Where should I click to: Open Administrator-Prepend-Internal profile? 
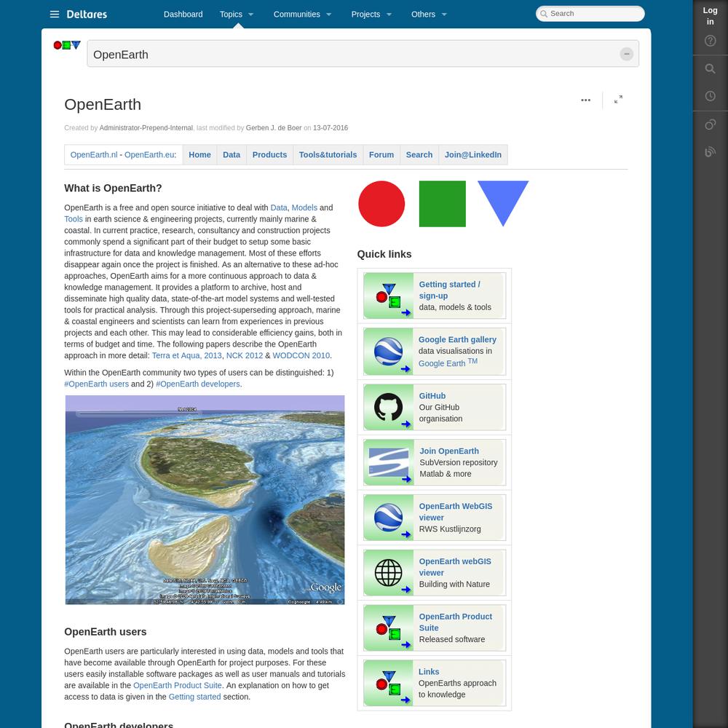[x=146, y=128]
